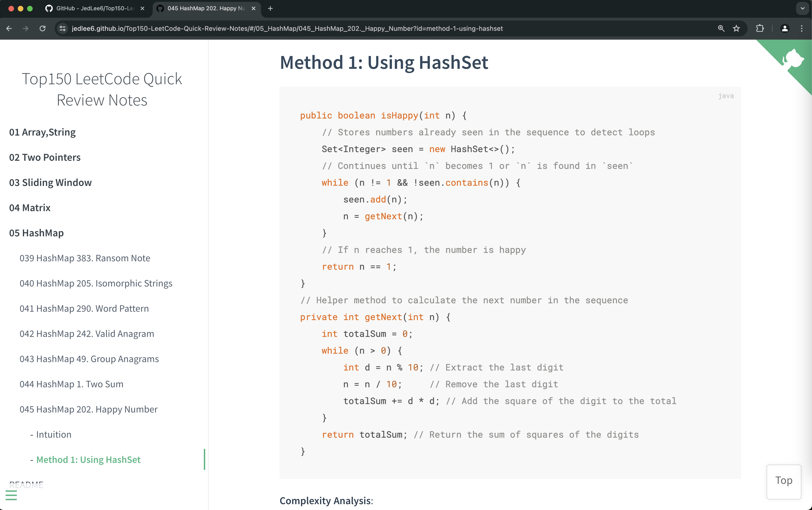Image resolution: width=812 pixels, height=510 pixels.
Task: Open 044 HashMap 1. Two Sum link
Action: click(71, 384)
